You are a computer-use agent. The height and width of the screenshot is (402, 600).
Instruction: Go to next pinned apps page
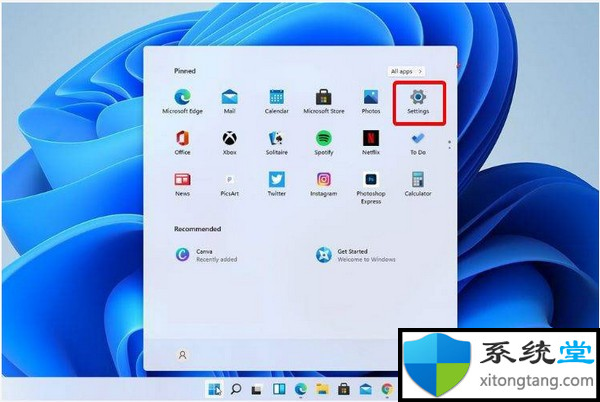coord(450,148)
